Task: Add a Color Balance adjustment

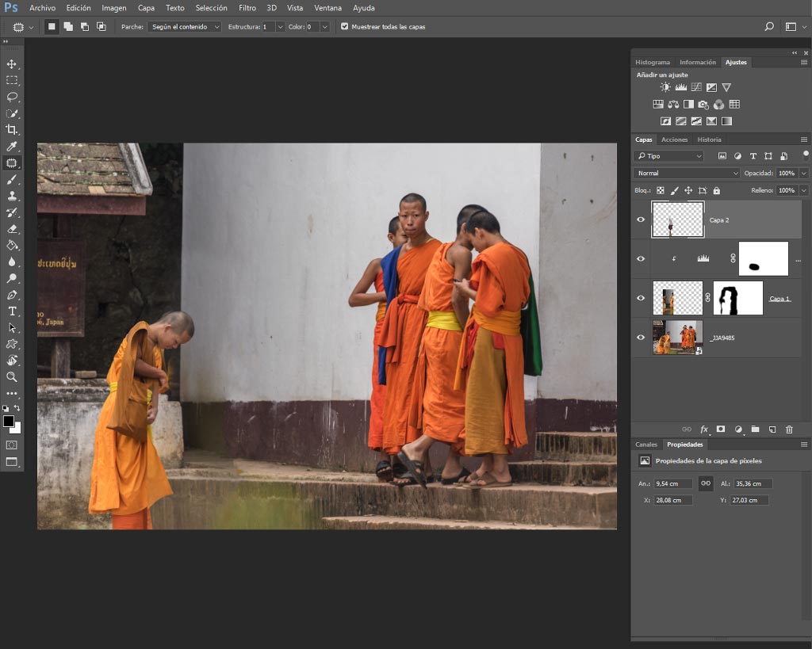Action: (673, 105)
